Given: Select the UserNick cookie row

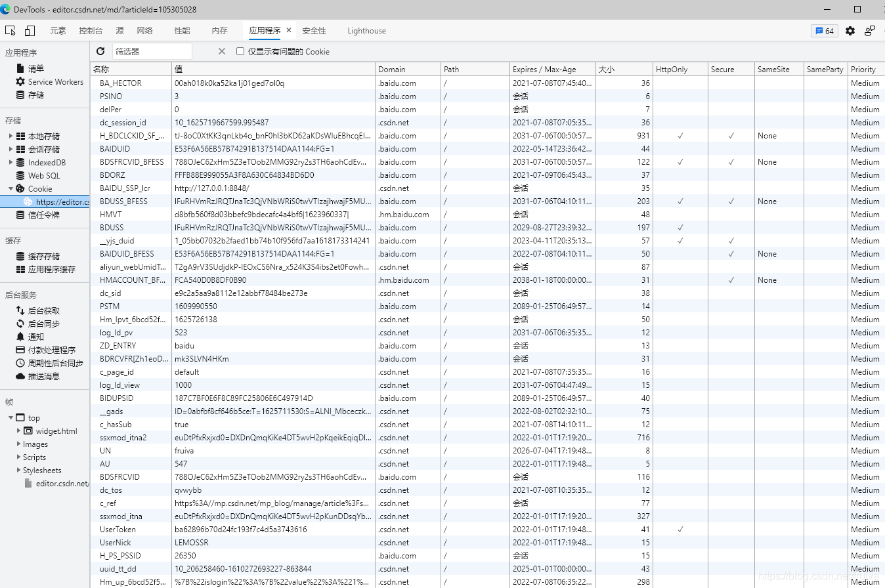Looking at the screenshot, I should click(488, 543).
